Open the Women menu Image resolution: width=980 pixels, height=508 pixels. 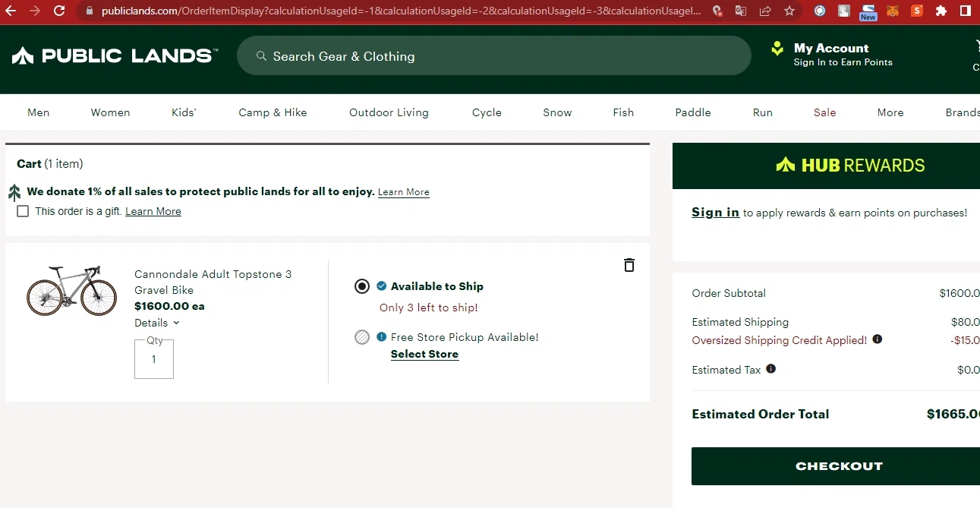click(x=111, y=112)
